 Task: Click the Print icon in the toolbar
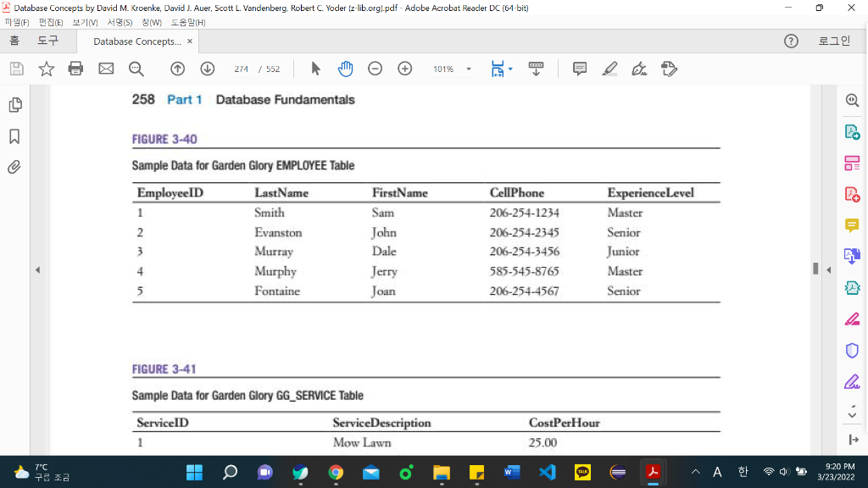pos(75,69)
